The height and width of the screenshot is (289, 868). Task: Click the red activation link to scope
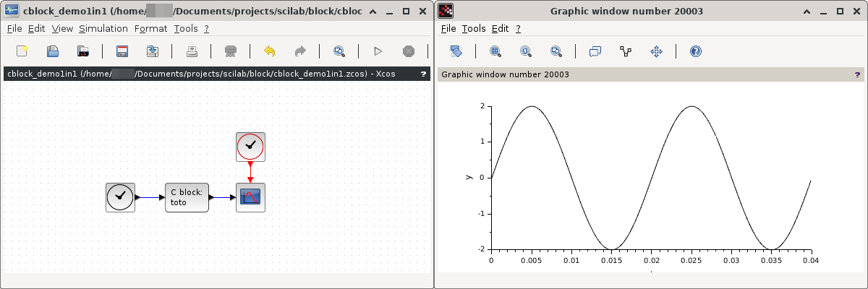pos(250,172)
